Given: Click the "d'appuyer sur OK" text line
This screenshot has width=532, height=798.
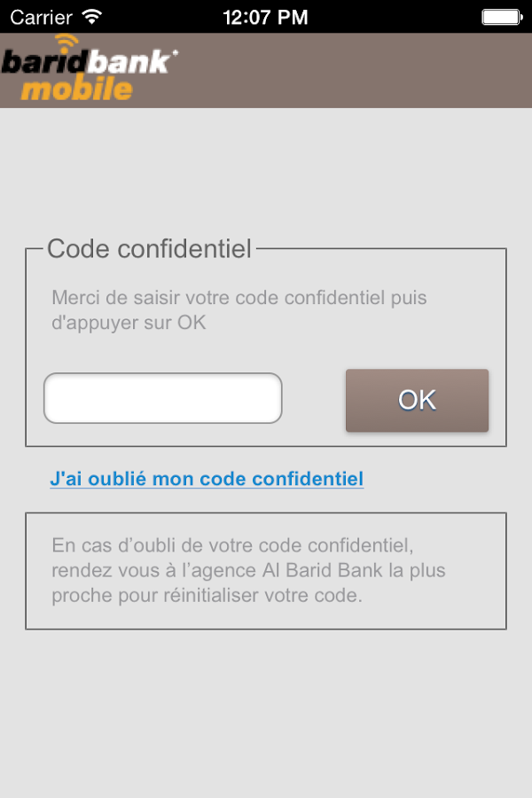Looking at the screenshot, I should click(129, 323).
